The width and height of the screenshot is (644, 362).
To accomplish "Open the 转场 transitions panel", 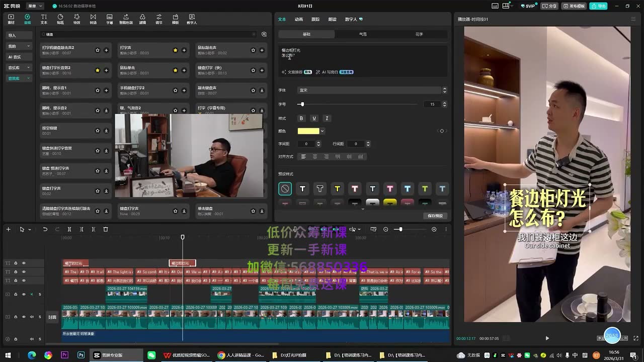I will pyautogui.click(x=93, y=19).
